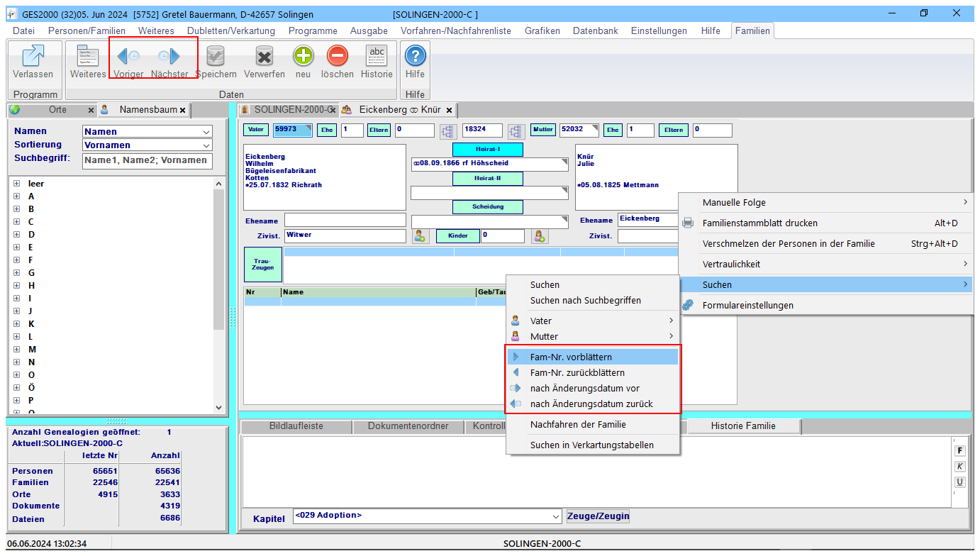Viewport: 980px width, 556px height.
Task: Open the Namen dropdown
Action: coord(206,131)
